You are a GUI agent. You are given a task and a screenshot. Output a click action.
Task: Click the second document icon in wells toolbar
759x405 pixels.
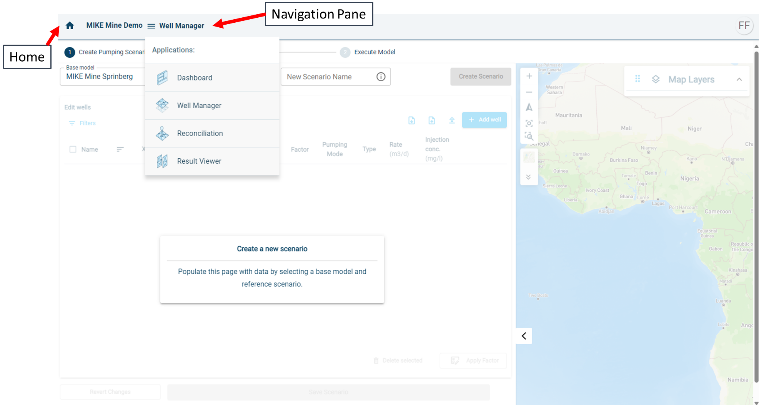(431, 120)
